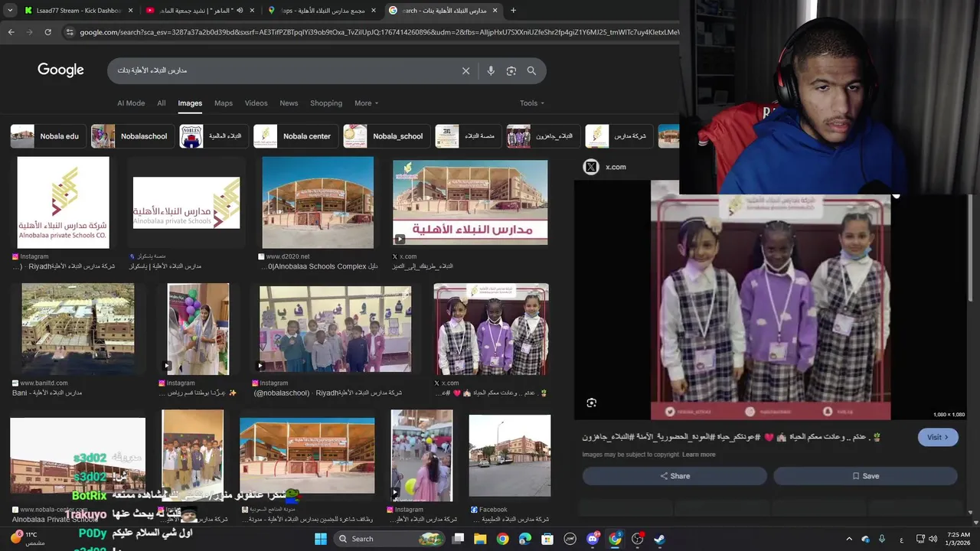This screenshot has height=551, width=980.
Task: Open the x.com source icon in preview panel
Action: [x=590, y=167]
